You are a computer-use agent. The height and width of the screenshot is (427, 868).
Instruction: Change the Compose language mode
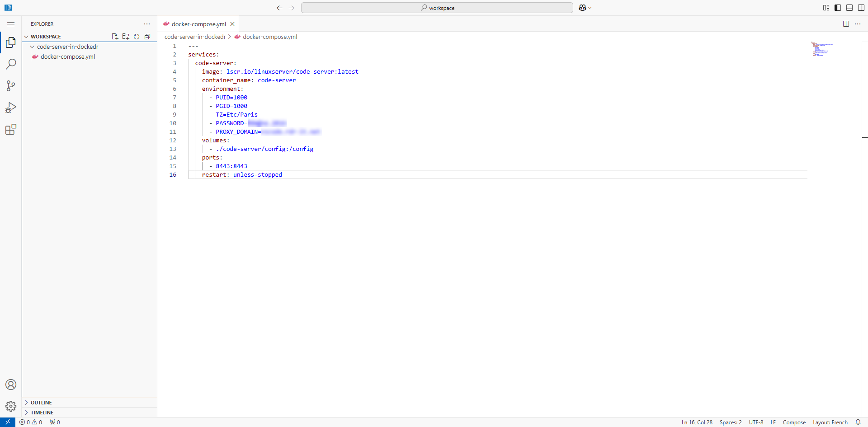pos(794,422)
